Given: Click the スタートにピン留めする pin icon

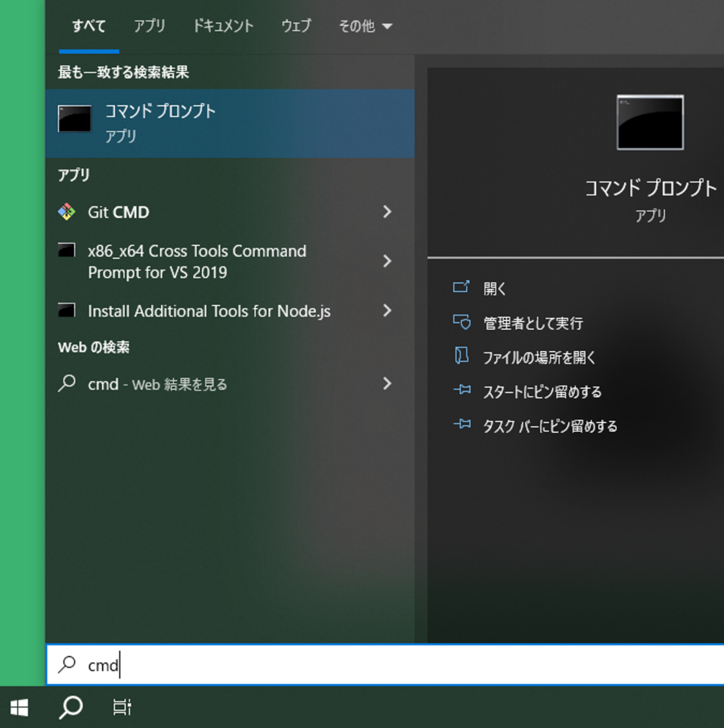Looking at the screenshot, I should (x=461, y=391).
